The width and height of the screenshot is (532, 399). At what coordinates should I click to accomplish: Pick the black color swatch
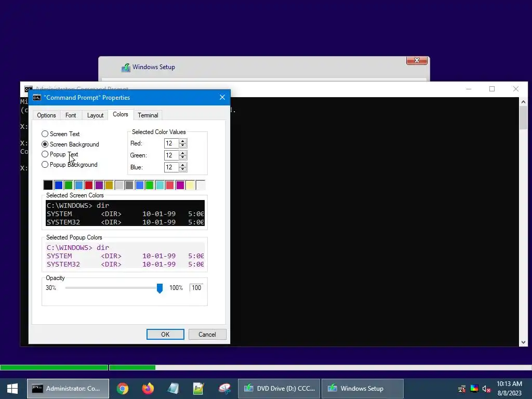point(48,185)
